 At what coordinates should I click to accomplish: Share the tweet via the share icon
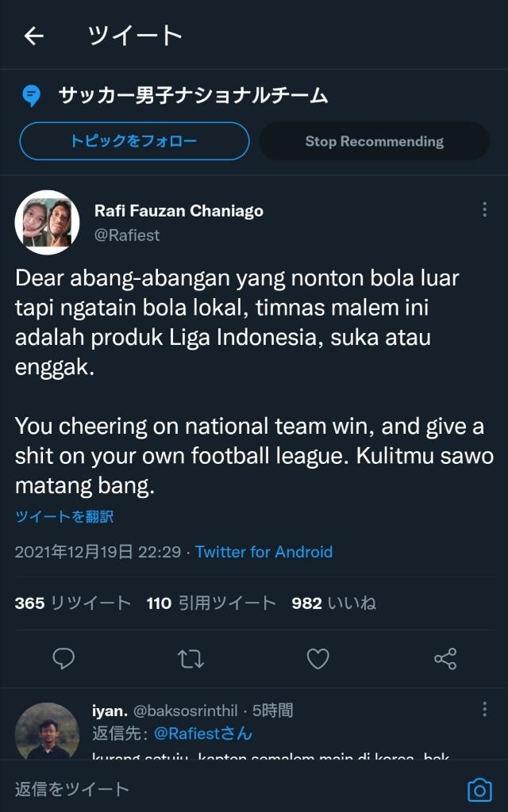(x=447, y=659)
